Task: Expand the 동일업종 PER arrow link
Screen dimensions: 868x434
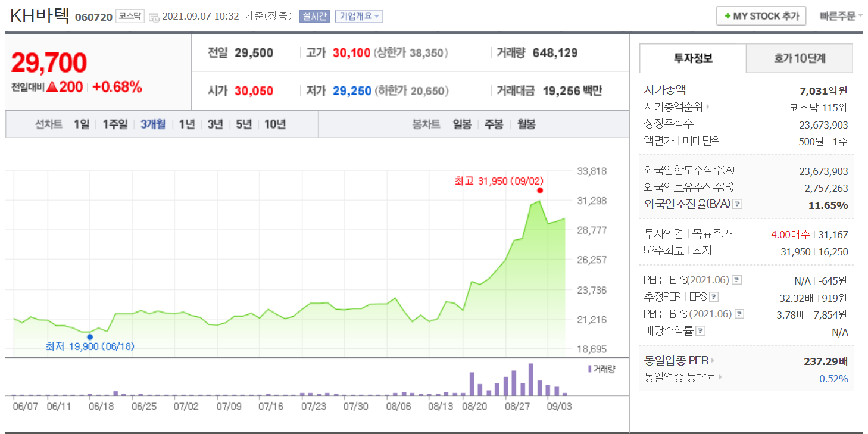Action: click(x=713, y=360)
